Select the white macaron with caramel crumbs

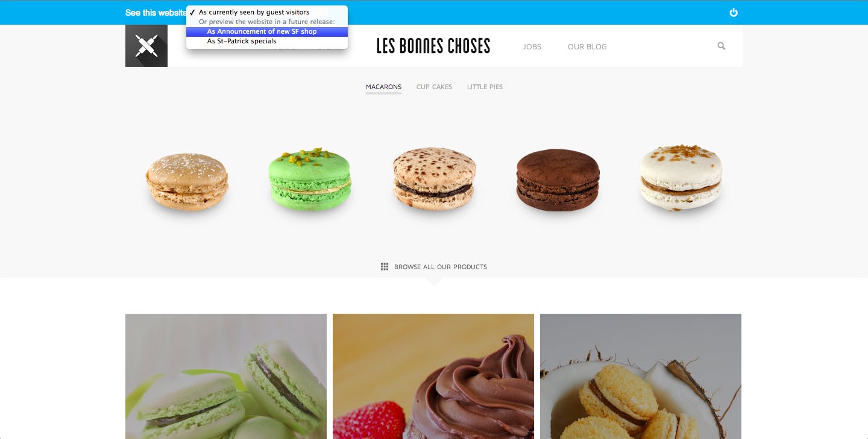coord(681,178)
